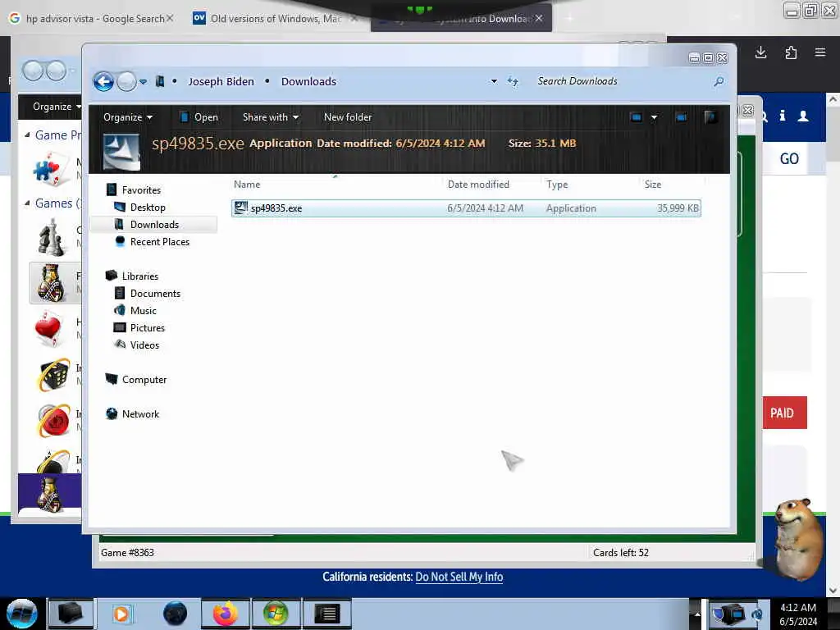The image size is (840, 630).
Task: Change the view using the view icon
Action: coord(636,116)
